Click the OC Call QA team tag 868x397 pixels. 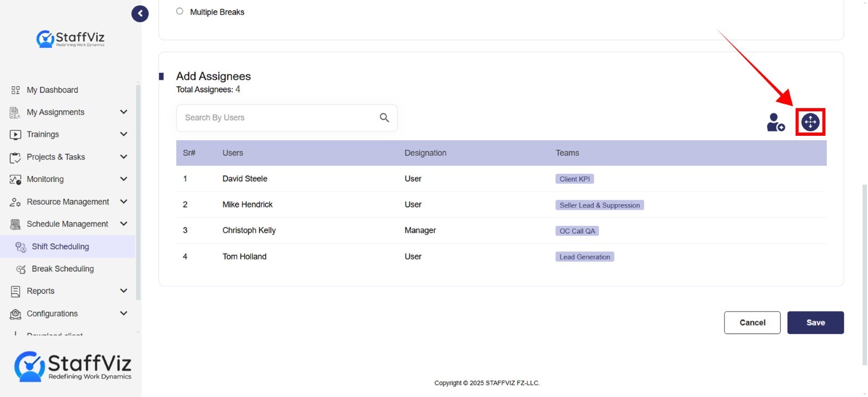pos(577,231)
